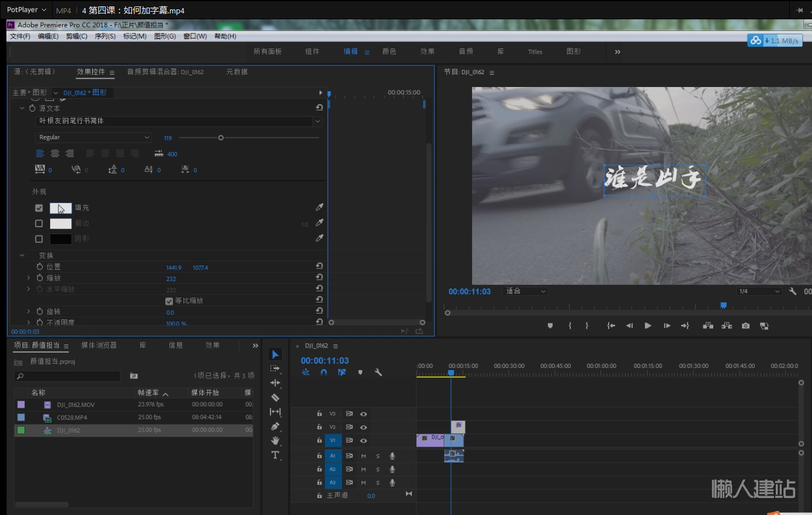Select the Pen tool
Viewport: 812px width, 515px height.
275,426
